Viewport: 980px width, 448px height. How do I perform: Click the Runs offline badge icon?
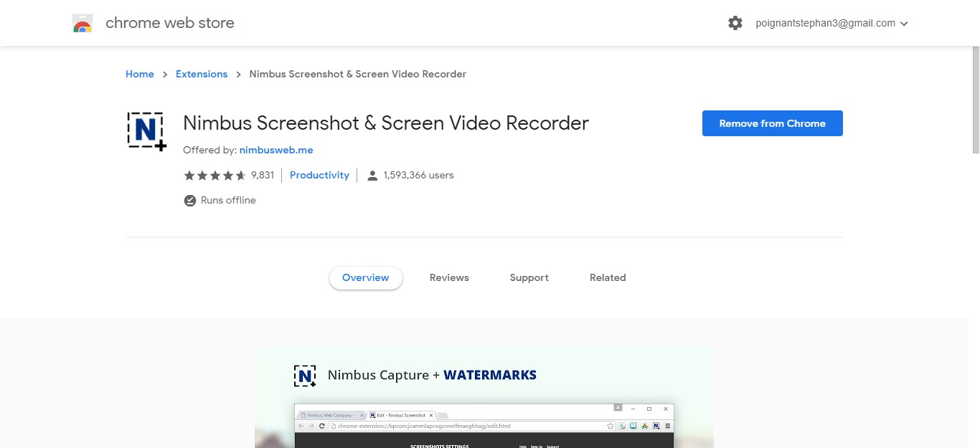pos(190,201)
